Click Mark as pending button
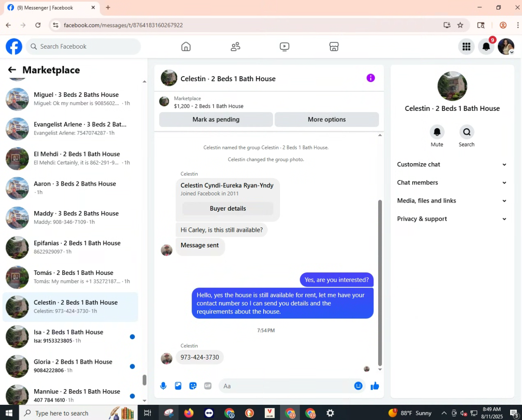Screen dimensions: 522x420 click(x=216, y=119)
